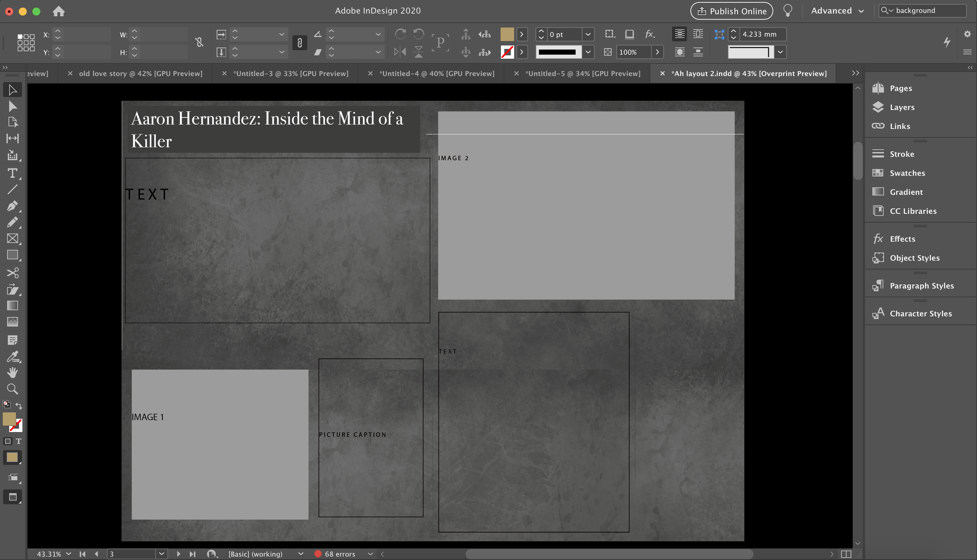The width and height of the screenshot is (977, 560).
Task: Select the Line tool
Action: pyautogui.click(x=12, y=189)
